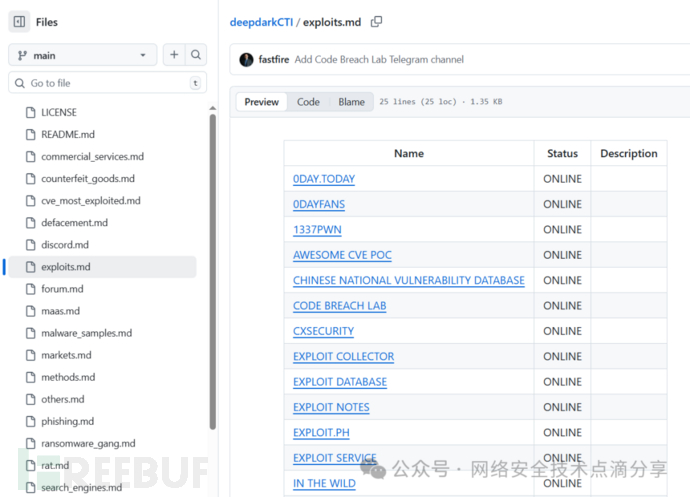Open the EXPLOIT.PH link
Screen dimensions: 690x497
[x=321, y=432]
